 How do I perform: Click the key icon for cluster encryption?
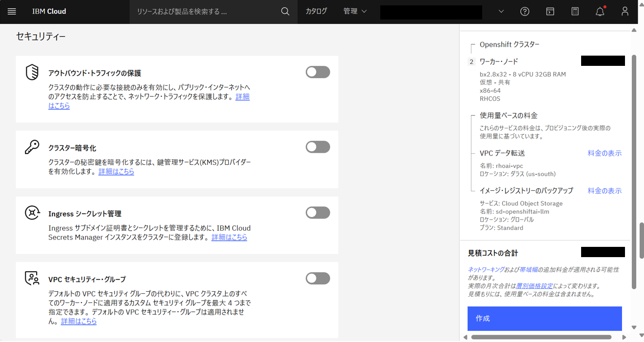coord(32,147)
